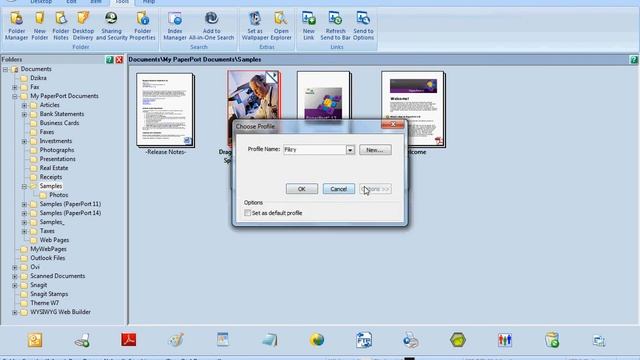Open the Profile Name dropdown arrow
The image size is (640, 360).
click(x=350, y=150)
